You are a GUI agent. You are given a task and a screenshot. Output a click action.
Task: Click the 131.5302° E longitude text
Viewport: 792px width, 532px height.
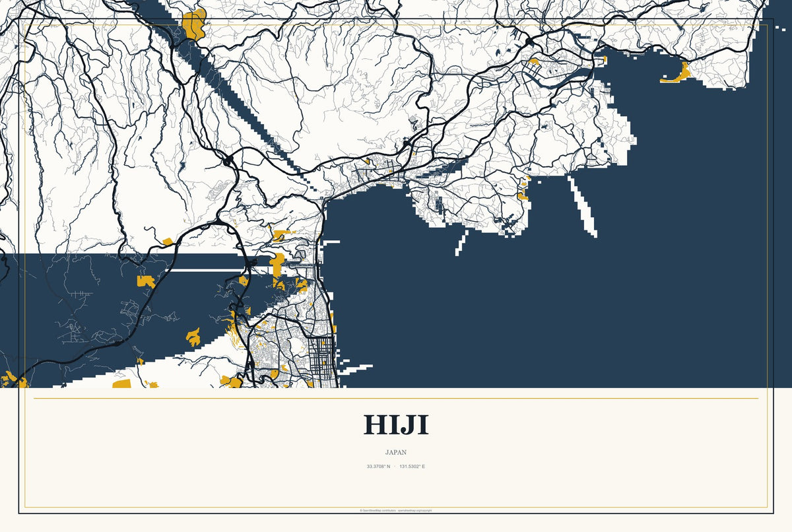[412, 467]
